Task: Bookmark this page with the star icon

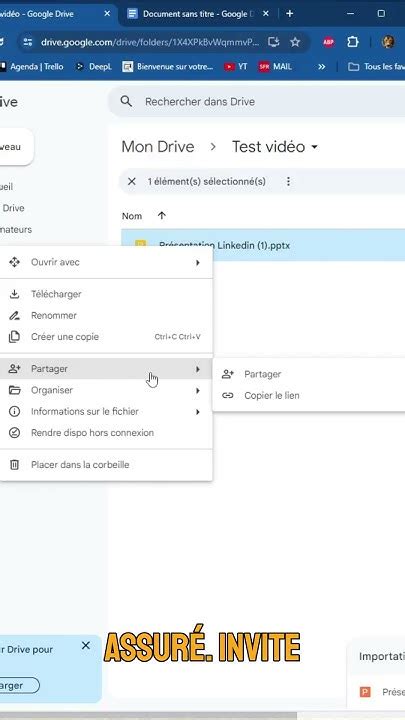Action: (295, 42)
